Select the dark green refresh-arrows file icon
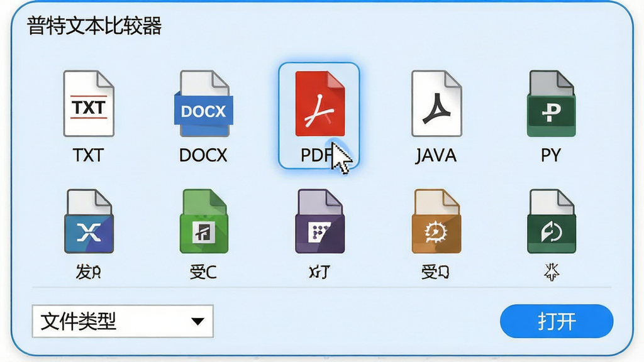644x362 pixels. coord(551,221)
